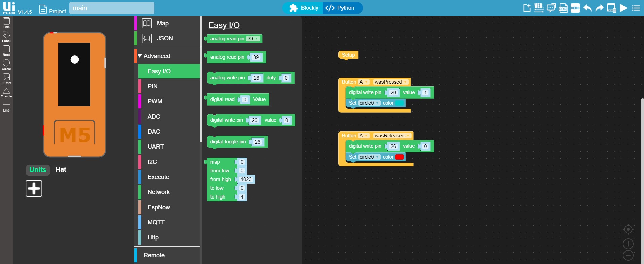644x264 pixels.
Task: Collapse the Advanced category
Action: pos(167,56)
